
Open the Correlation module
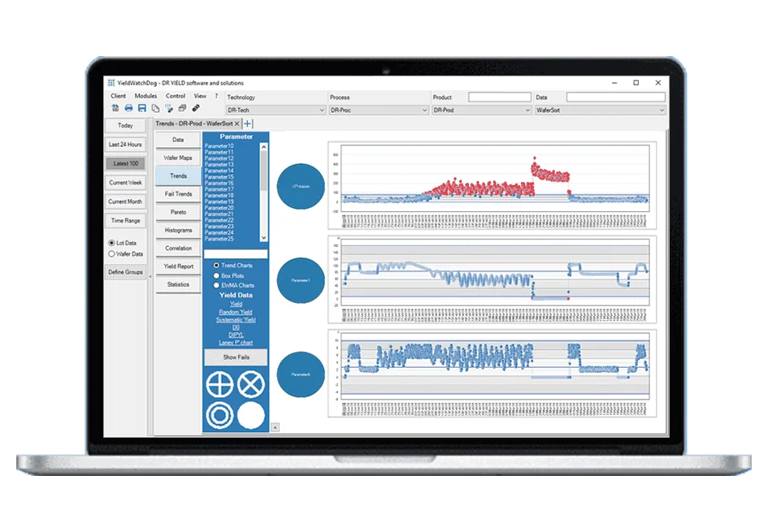tap(178, 249)
